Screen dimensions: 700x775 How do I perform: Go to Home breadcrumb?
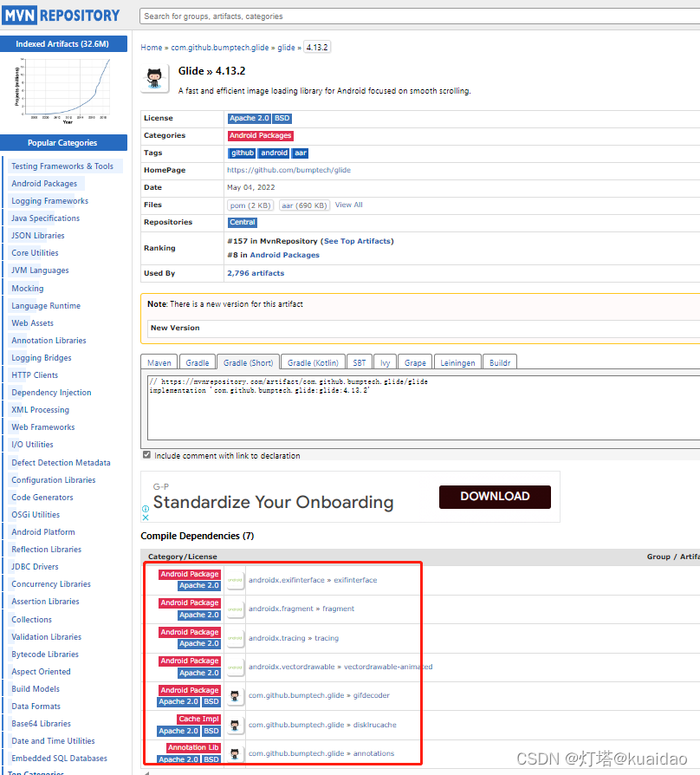[x=151, y=48]
